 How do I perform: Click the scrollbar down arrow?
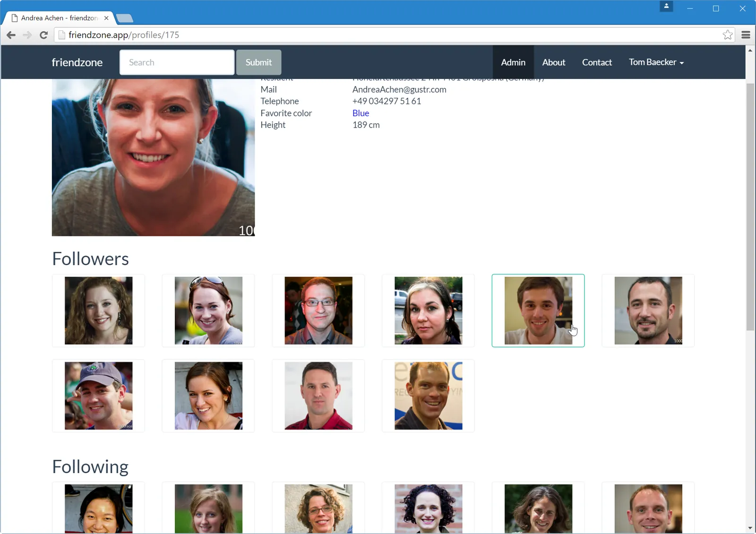pyautogui.click(x=750, y=528)
